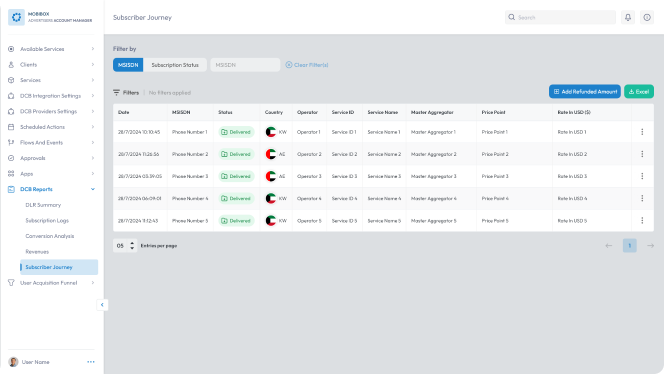The image size is (664, 374).
Task: Change entries per page stepper
Action: [132, 246]
